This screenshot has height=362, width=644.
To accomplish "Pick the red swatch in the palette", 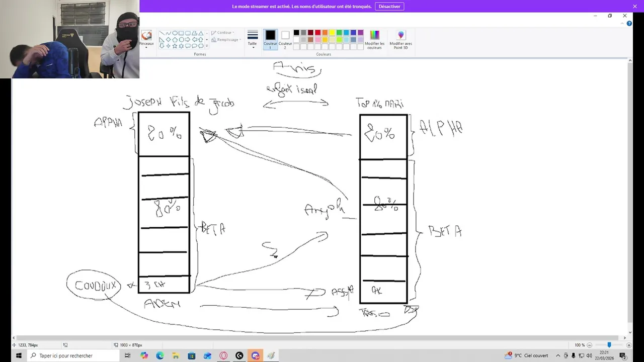I will click(x=317, y=33).
